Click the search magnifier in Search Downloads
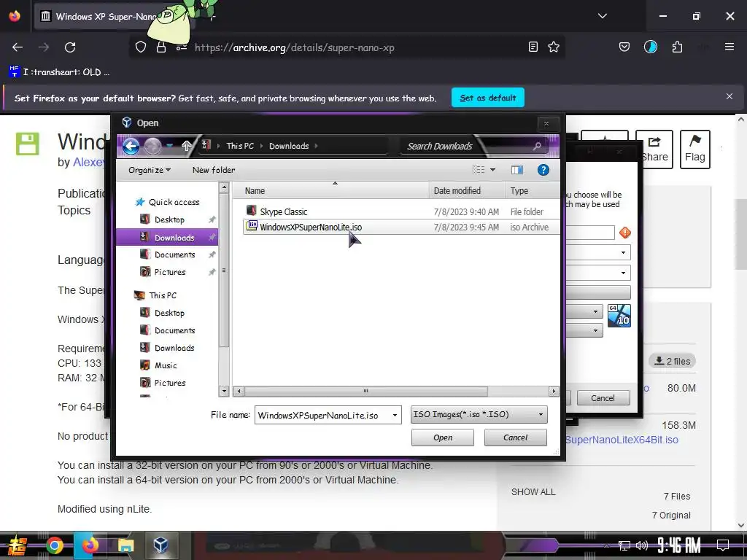The width and height of the screenshot is (747, 560). point(538,146)
